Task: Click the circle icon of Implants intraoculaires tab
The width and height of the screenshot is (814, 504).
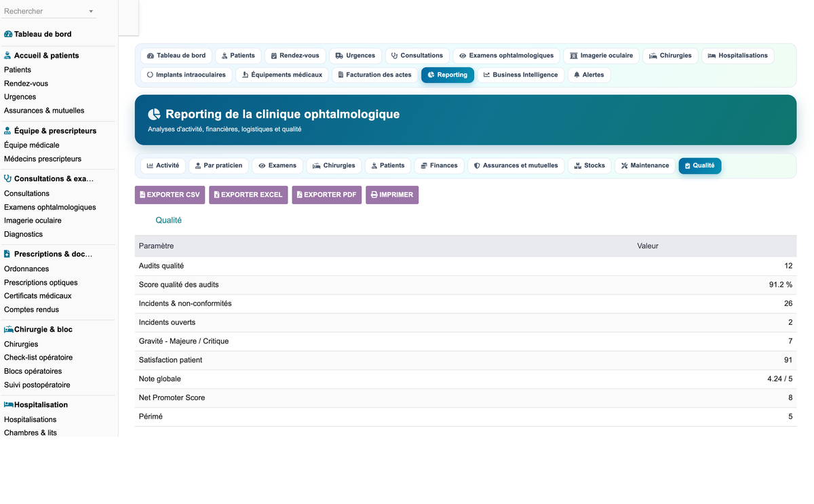Action: pyautogui.click(x=150, y=75)
